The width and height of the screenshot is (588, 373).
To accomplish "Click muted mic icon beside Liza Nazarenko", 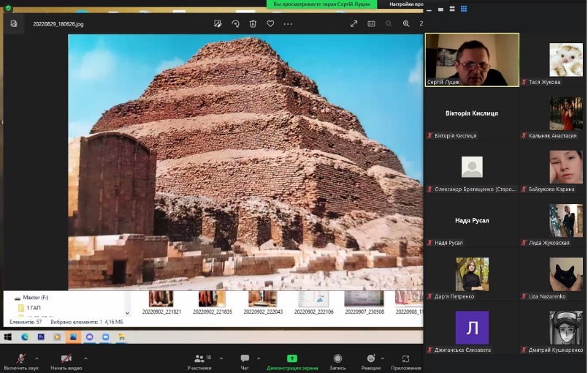I will 524,296.
